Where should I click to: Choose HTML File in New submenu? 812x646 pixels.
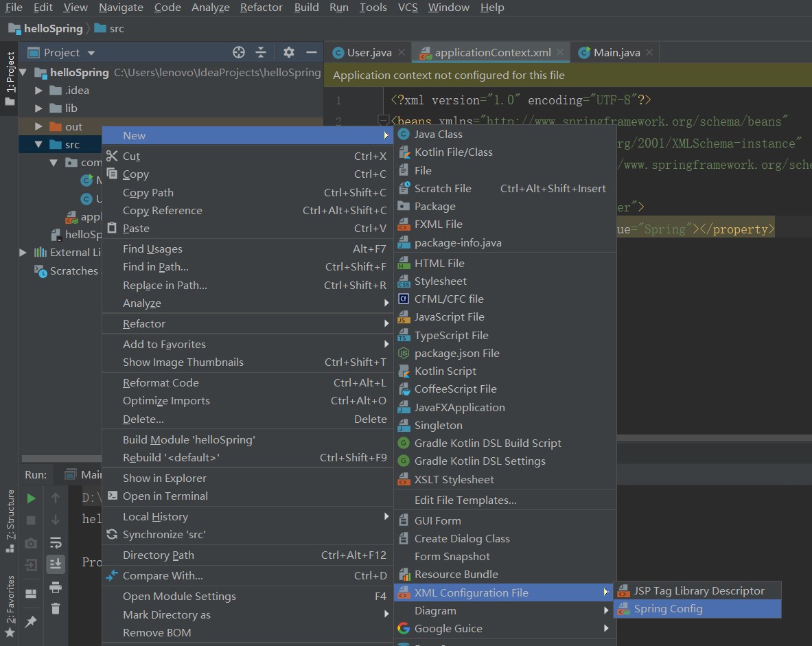pos(505,263)
